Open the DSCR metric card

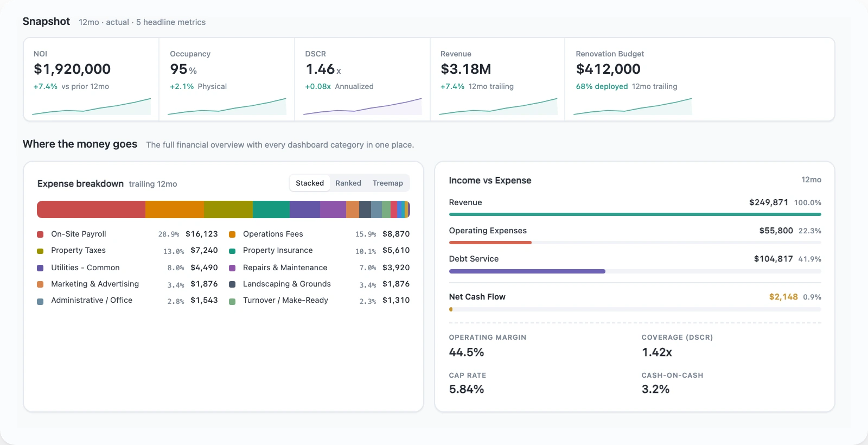362,79
